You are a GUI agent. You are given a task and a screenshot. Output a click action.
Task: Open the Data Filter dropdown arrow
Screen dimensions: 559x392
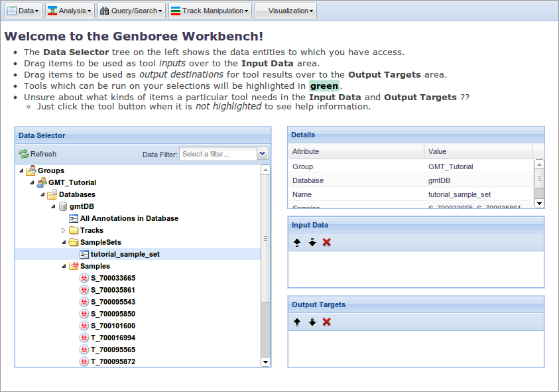tap(263, 154)
